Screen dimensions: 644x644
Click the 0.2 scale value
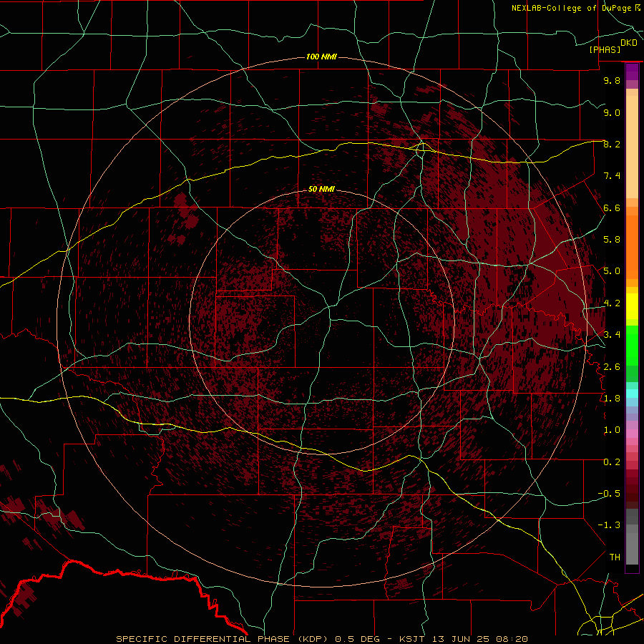pos(612,462)
